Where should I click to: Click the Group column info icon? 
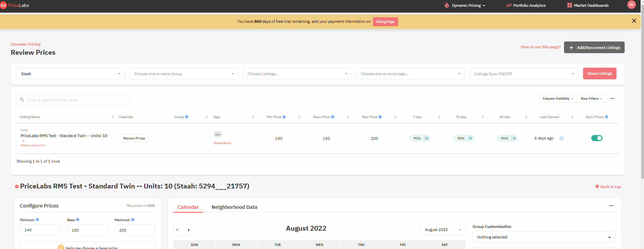click(x=186, y=117)
